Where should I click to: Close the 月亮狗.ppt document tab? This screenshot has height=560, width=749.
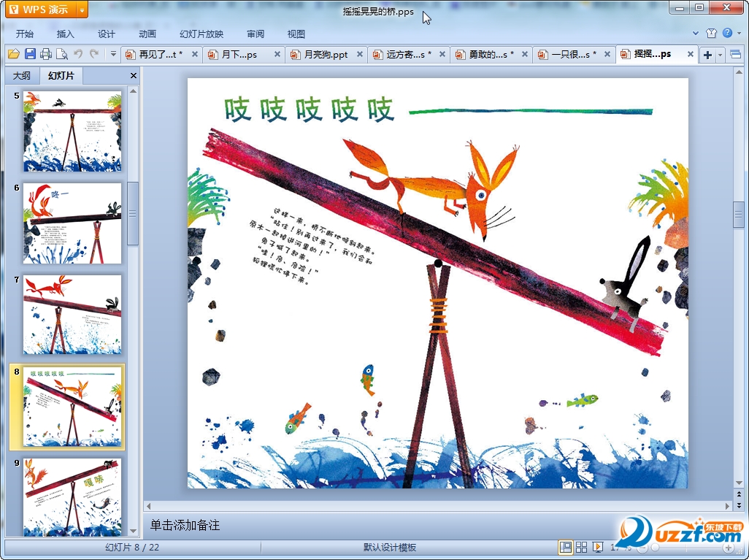click(360, 55)
